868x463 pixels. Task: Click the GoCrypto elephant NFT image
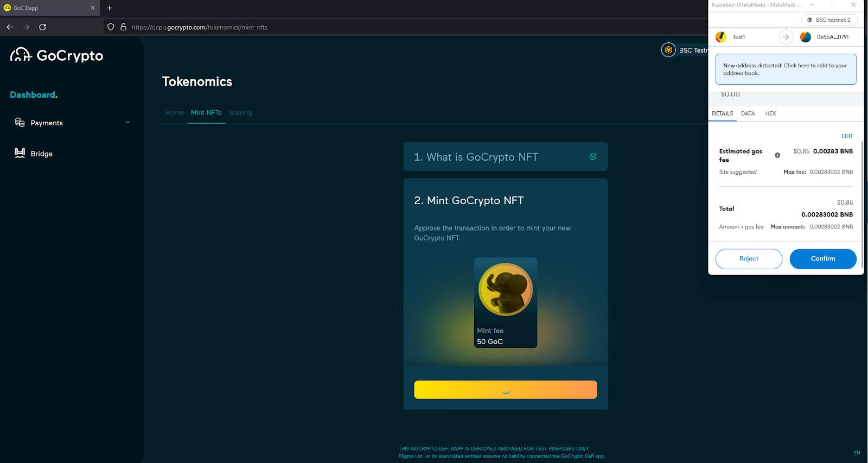[505, 289]
